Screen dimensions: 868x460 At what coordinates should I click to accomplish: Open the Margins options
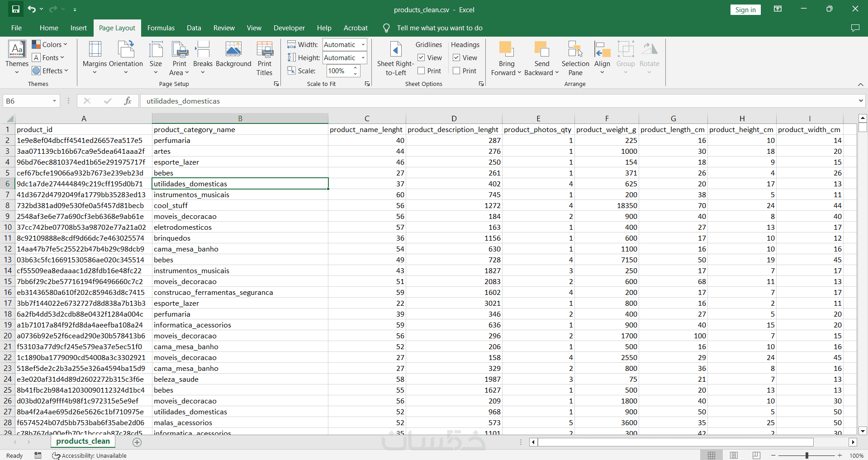click(95, 57)
